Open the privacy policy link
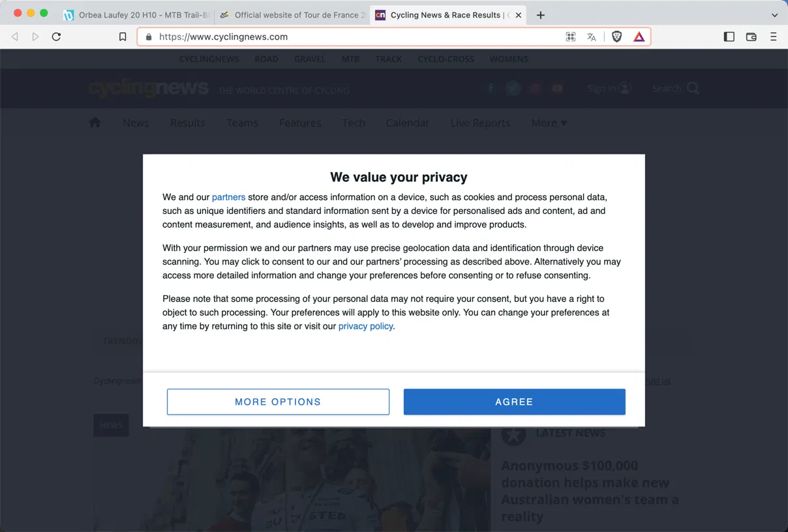This screenshot has width=788, height=532. [365, 326]
